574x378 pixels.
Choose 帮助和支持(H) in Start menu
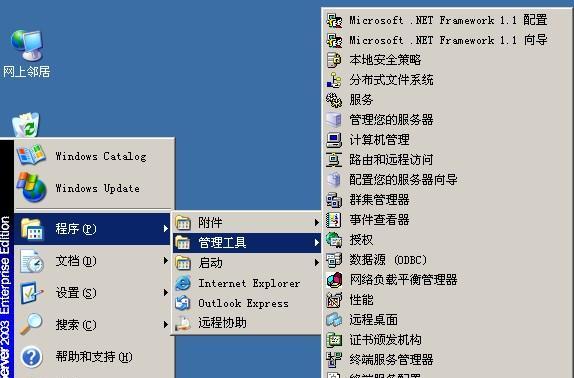pos(94,356)
